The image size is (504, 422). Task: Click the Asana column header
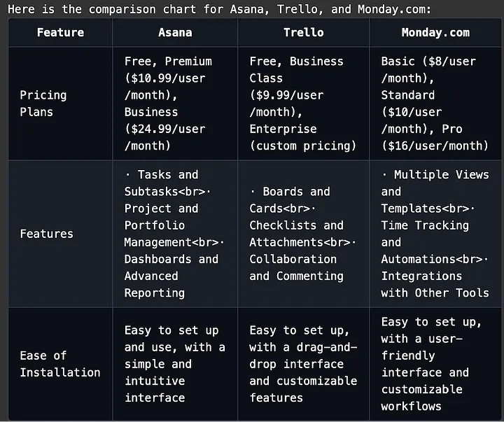pyautogui.click(x=175, y=32)
